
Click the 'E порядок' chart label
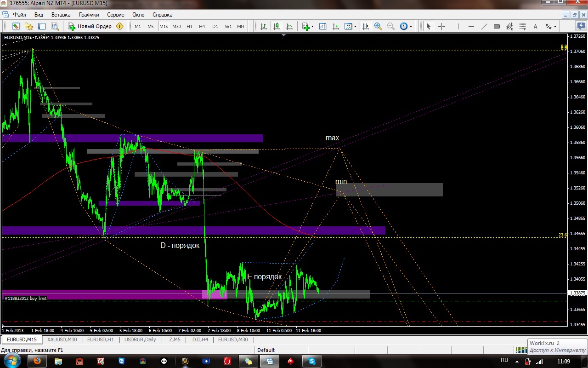tap(264, 277)
